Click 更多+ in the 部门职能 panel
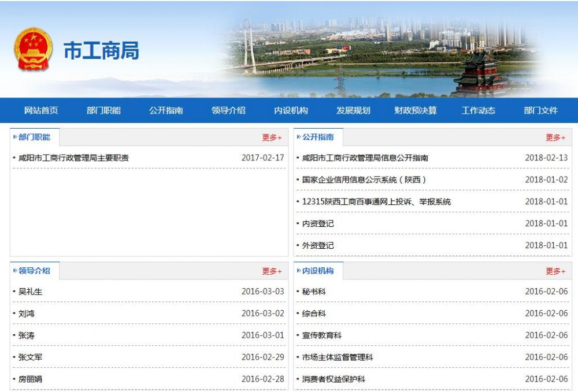The image size is (578, 392). [269, 137]
